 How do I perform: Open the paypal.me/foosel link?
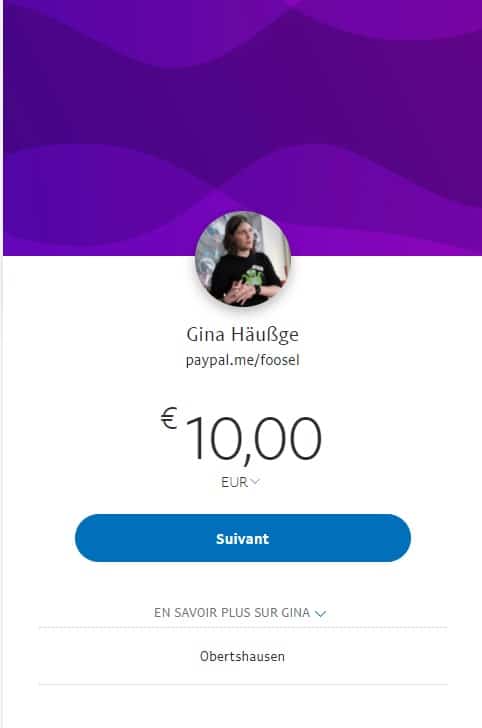pos(242,360)
